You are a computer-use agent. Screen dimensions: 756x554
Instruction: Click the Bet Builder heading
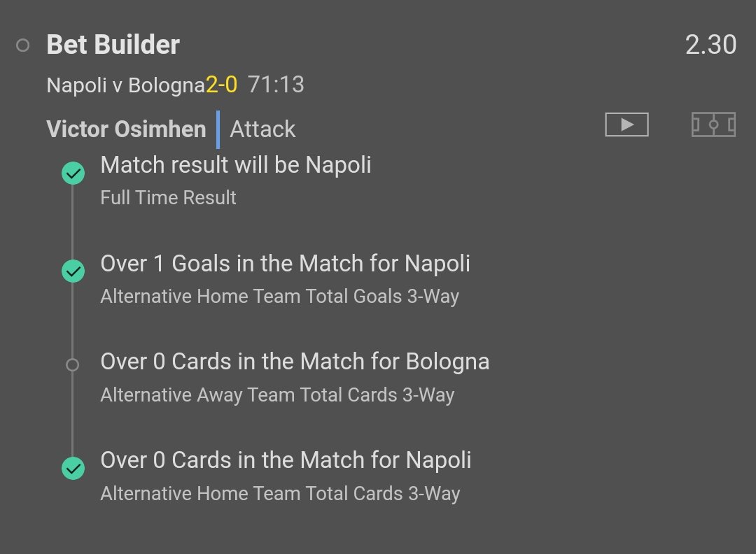point(113,45)
